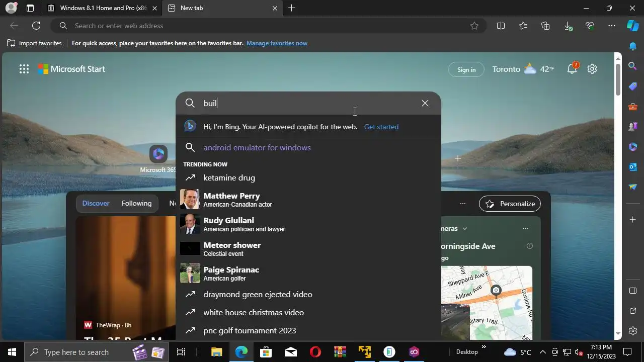Open the split screen icon
644x362 pixels.
coord(501,26)
